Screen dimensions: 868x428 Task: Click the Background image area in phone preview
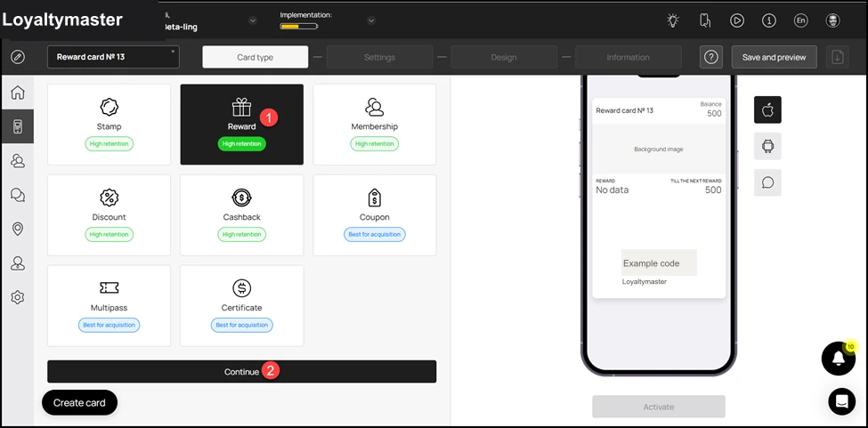pyautogui.click(x=659, y=149)
